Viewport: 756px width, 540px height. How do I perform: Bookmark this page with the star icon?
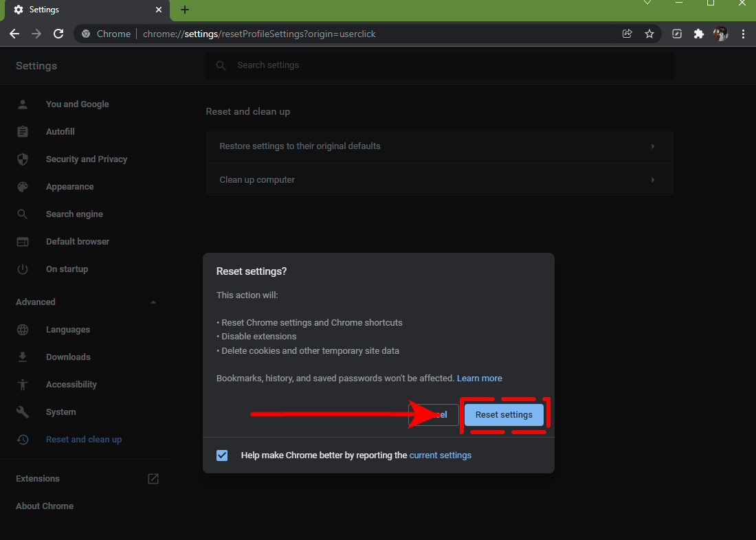click(649, 33)
